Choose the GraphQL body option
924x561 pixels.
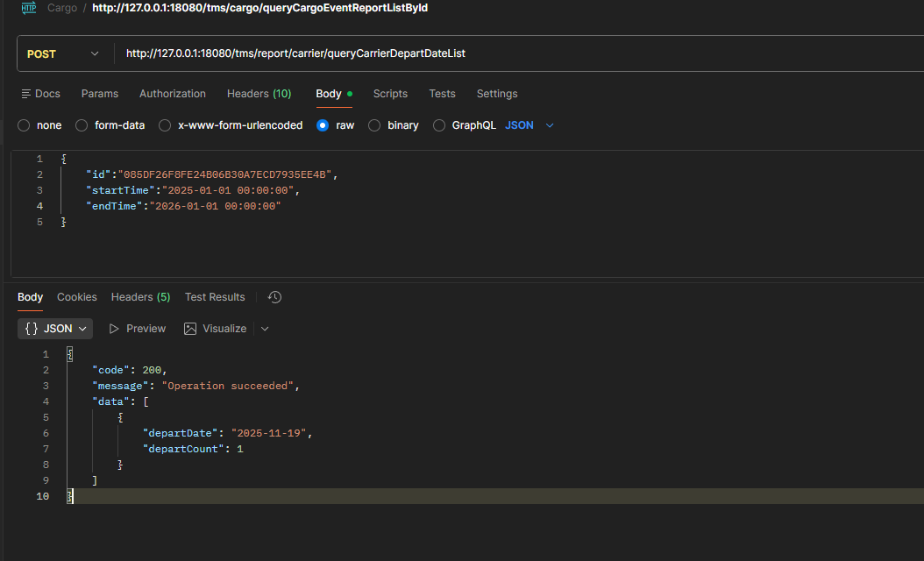[x=439, y=125]
